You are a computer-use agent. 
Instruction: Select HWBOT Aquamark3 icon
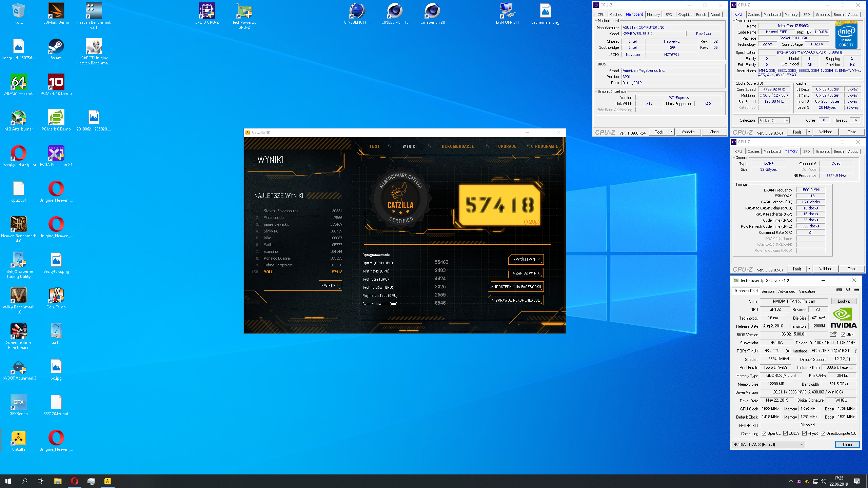click(19, 369)
